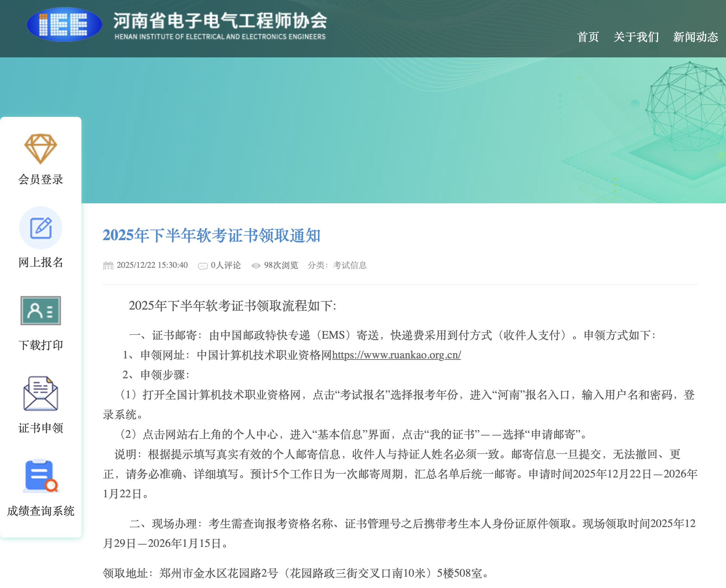Viewport: 726px width, 588px height.
Task: Click the 0人评论 comment count text
Action: tap(226, 265)
